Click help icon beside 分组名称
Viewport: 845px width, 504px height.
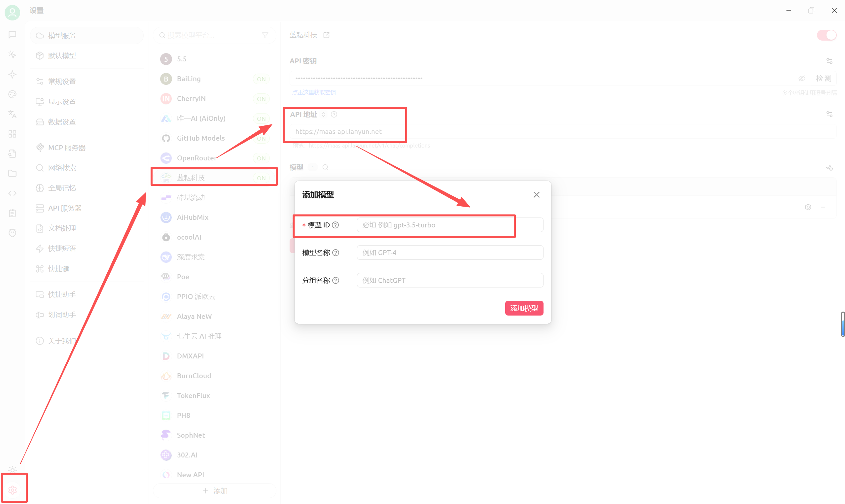pyautogui.click(x=336, y=280)
